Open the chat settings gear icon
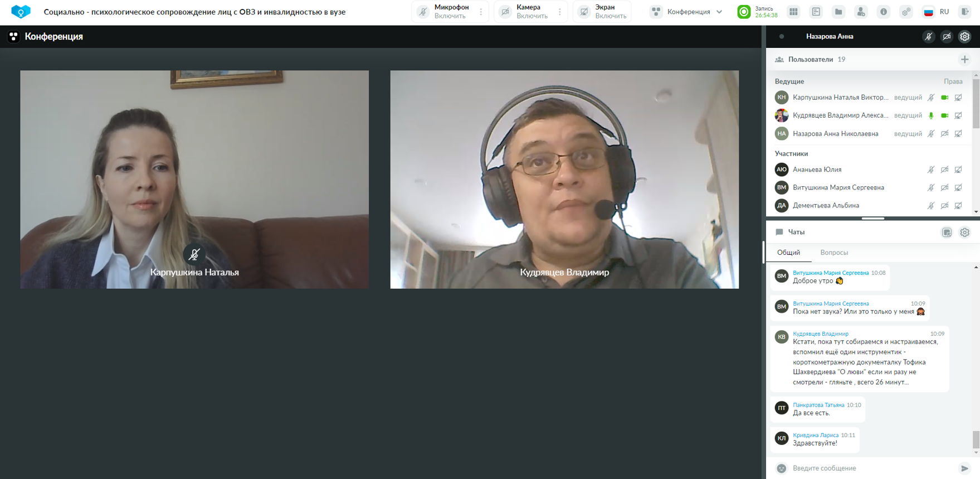 pyautogui.click(x=964, y=233)
